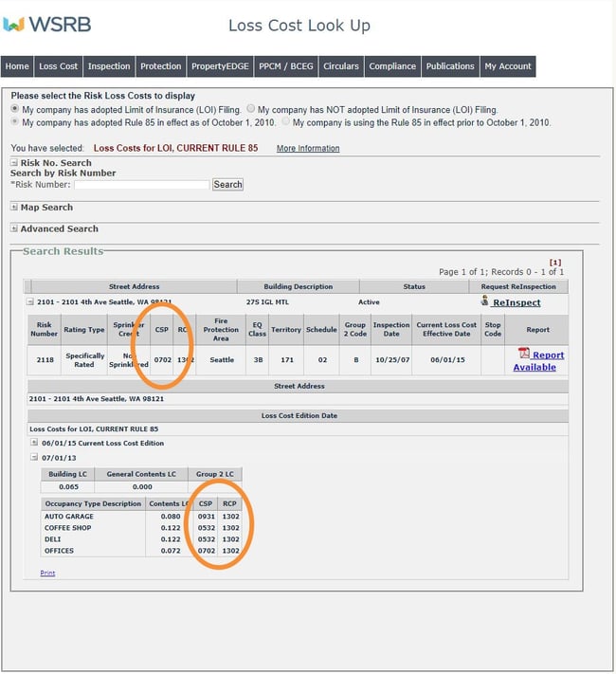This screenshot has width=616, height=674.
Task: Open the Publications menu
Action: [x=450, y=66]
